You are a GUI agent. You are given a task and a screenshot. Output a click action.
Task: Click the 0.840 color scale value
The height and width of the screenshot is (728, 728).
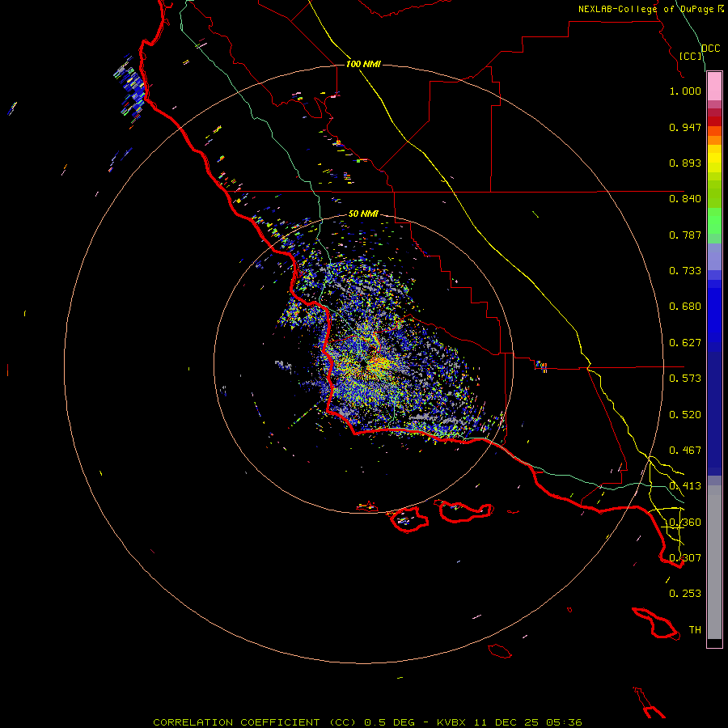point(685,199)
